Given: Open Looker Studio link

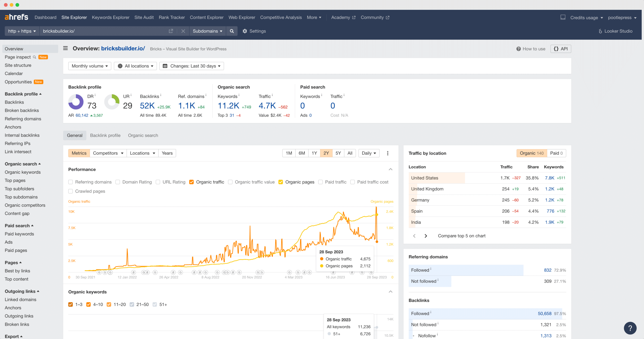Looking at the screenshot, I should (x=615, y=31).
